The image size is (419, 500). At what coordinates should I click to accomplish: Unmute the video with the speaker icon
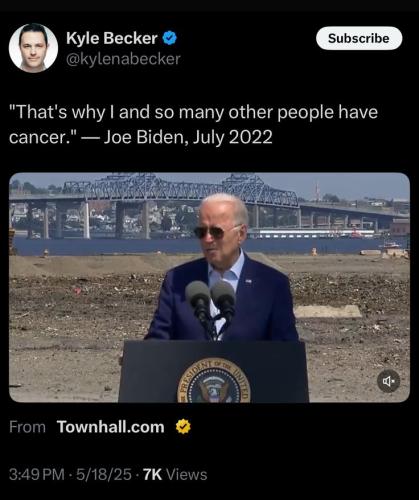coord(388,381)
